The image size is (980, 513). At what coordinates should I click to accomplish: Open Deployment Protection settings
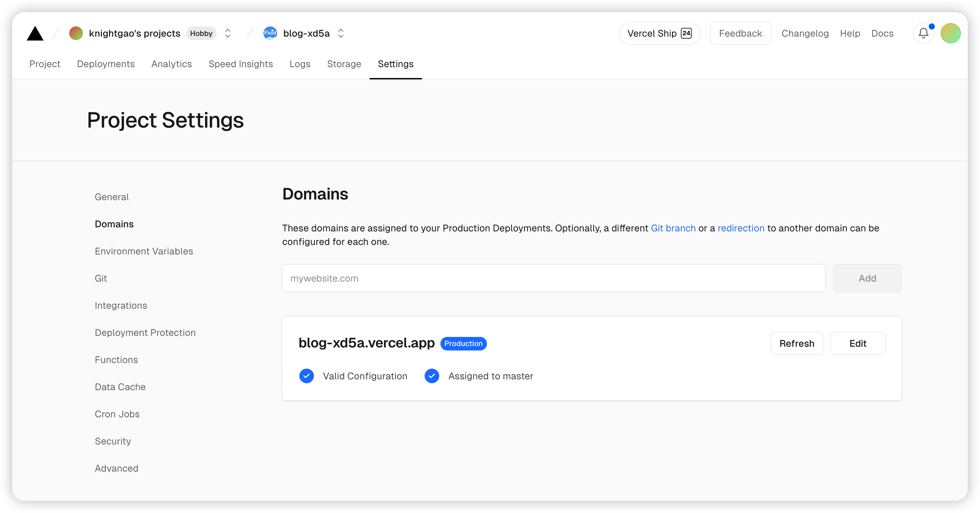pos(145,332)
